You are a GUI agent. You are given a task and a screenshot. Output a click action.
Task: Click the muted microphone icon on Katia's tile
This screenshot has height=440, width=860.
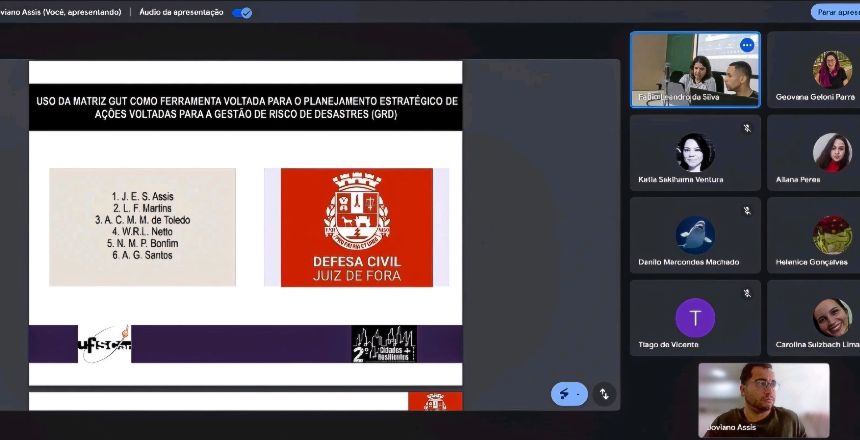pyautogui.click(x=747, y=128)
